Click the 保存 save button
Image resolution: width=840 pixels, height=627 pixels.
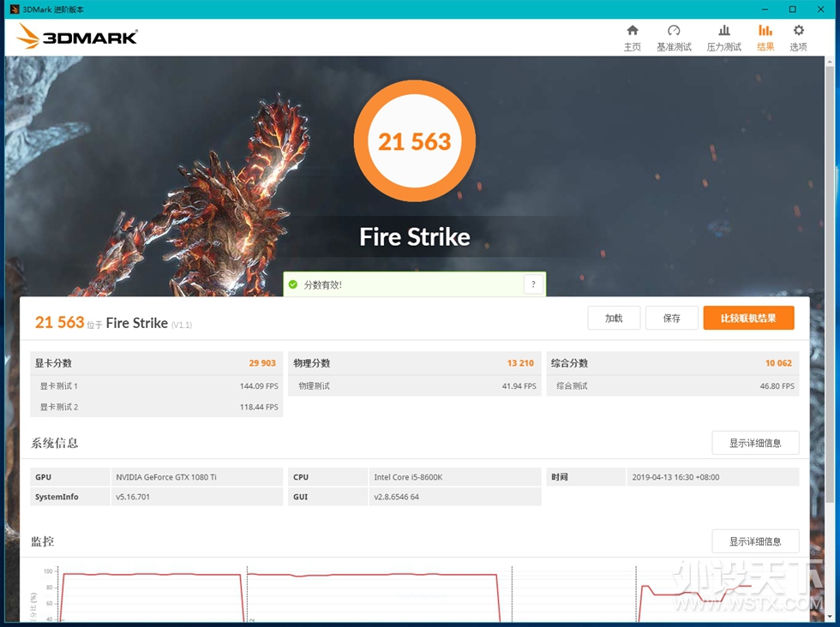[x=672, y=318]
